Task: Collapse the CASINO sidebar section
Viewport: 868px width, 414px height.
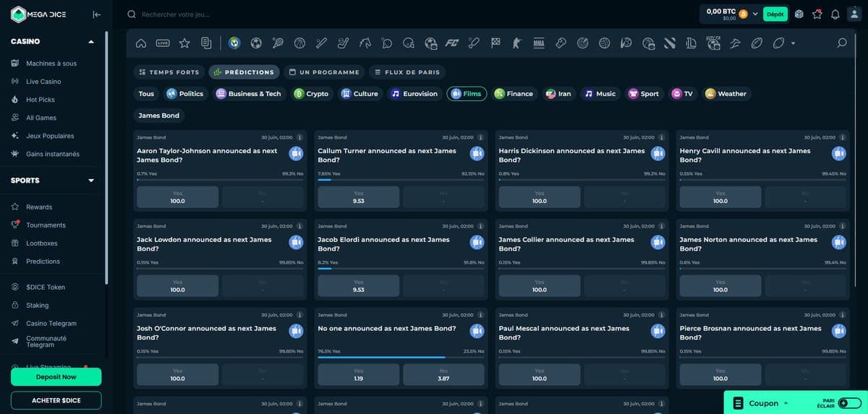Action: point(91,42)
